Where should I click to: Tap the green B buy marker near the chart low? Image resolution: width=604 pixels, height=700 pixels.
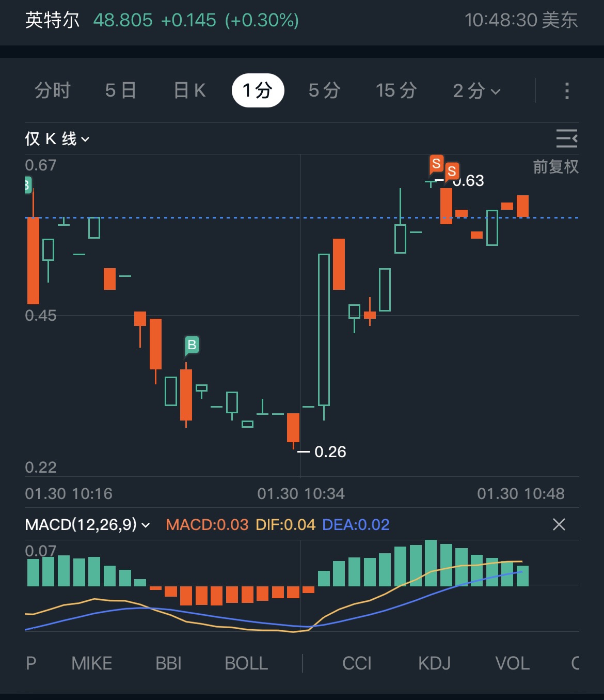coord(192,345)
